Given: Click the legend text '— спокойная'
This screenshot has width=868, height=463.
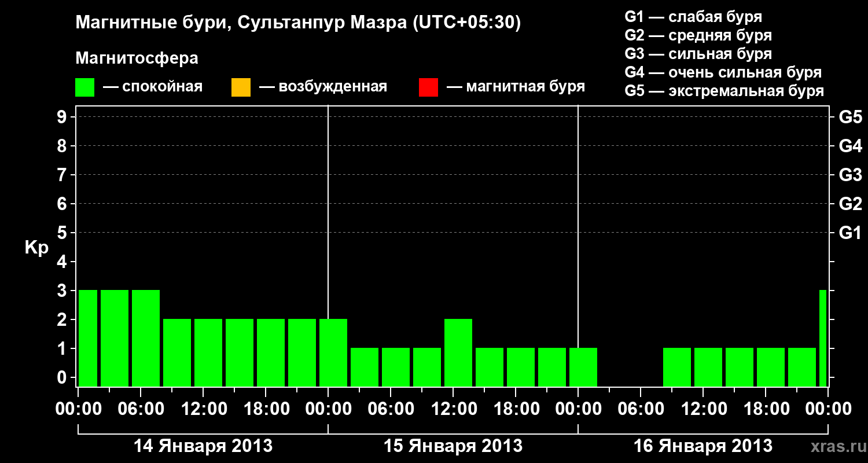Looking at the screenshot, I should [x=153, y=87].
